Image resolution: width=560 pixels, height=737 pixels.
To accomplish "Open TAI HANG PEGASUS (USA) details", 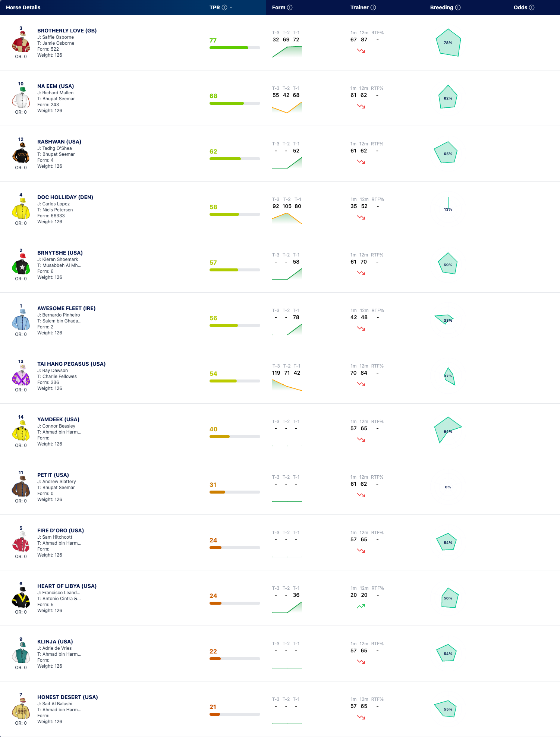I will coord(71,364).
